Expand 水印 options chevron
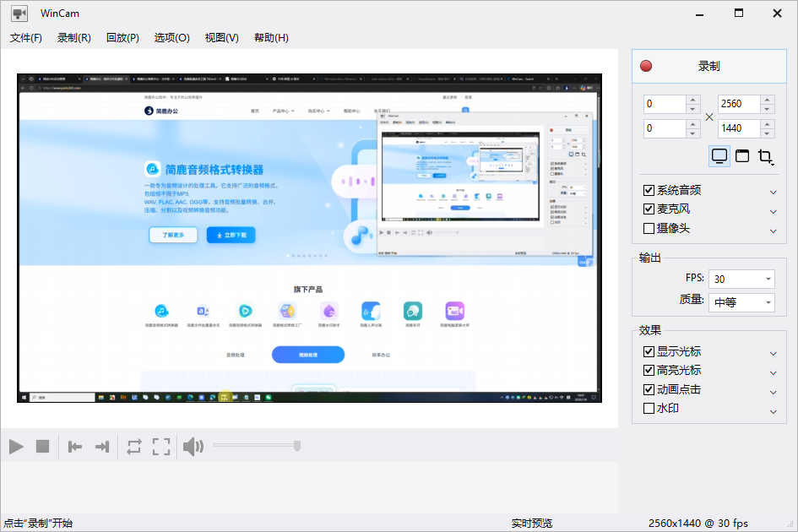798x532 pixels. [x=773, y=411]
